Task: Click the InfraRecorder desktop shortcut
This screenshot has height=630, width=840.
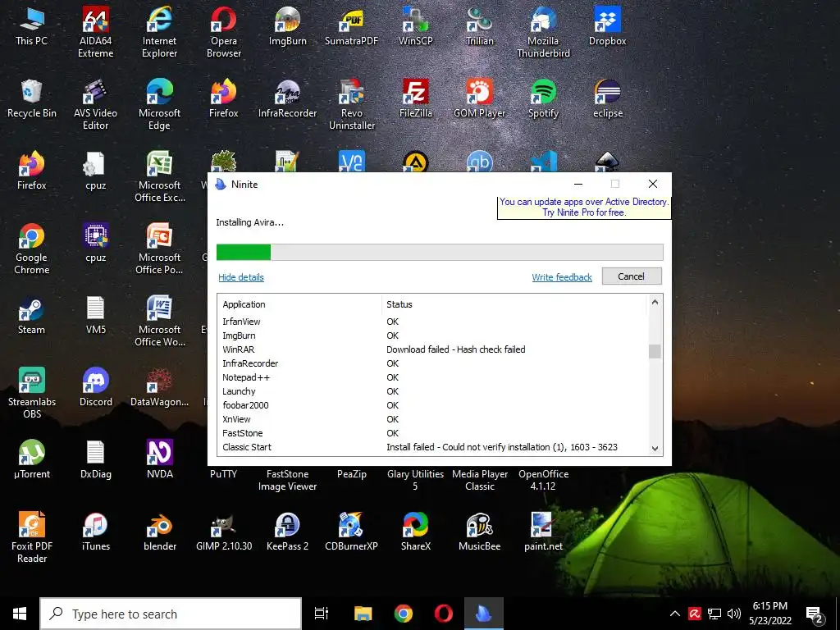Action: [288, 99]
